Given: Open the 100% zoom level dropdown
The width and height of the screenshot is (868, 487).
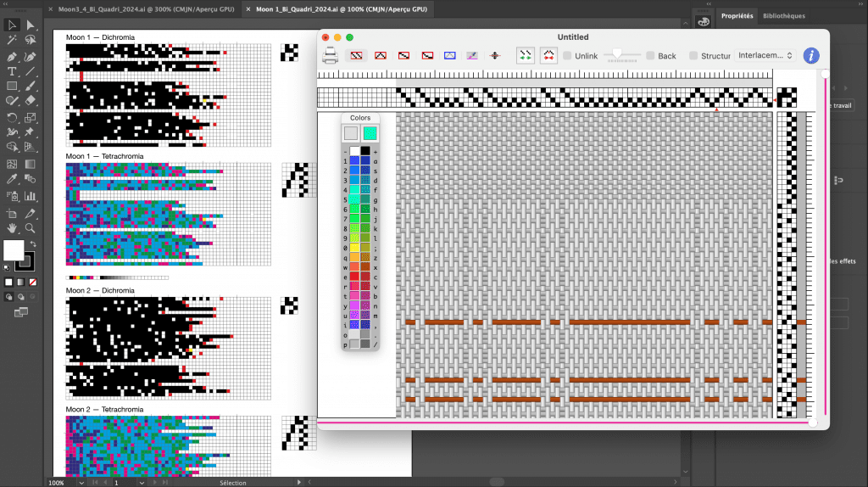Looking at the screenshot, I should point(81,482).
